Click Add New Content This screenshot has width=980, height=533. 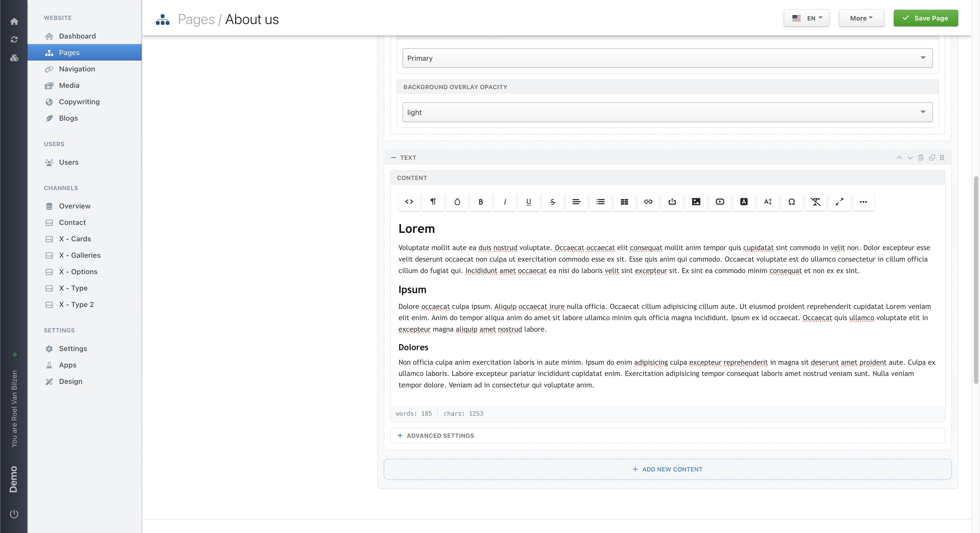click(x=667, y=469)
